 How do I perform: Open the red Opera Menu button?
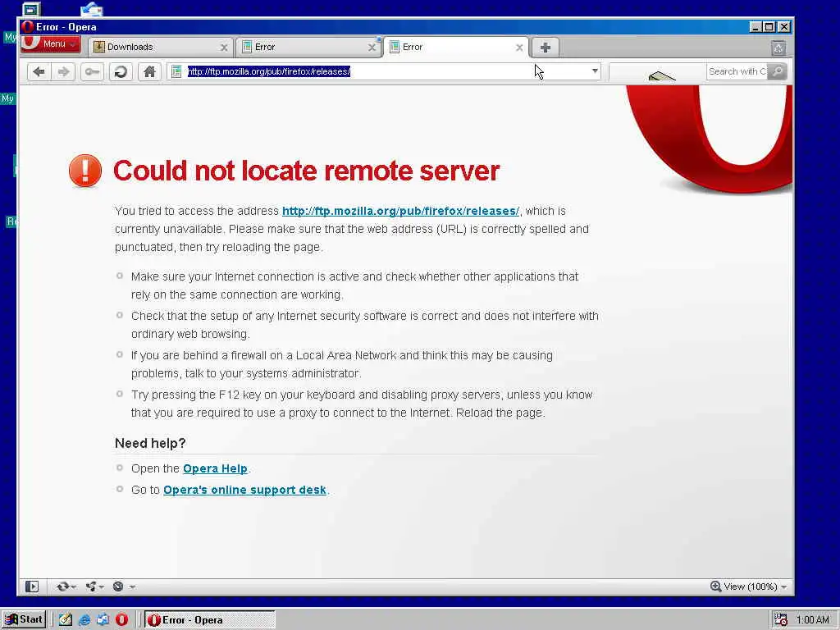tap(51, 44)
